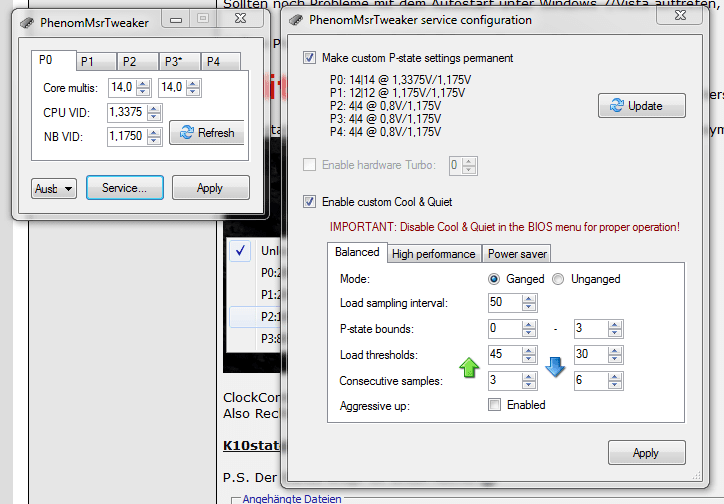The height and width of the screenshot is (504, 724).
Task: Toggle Enable hardware Turbo checkbox
Action: click(x=309, y=165)
